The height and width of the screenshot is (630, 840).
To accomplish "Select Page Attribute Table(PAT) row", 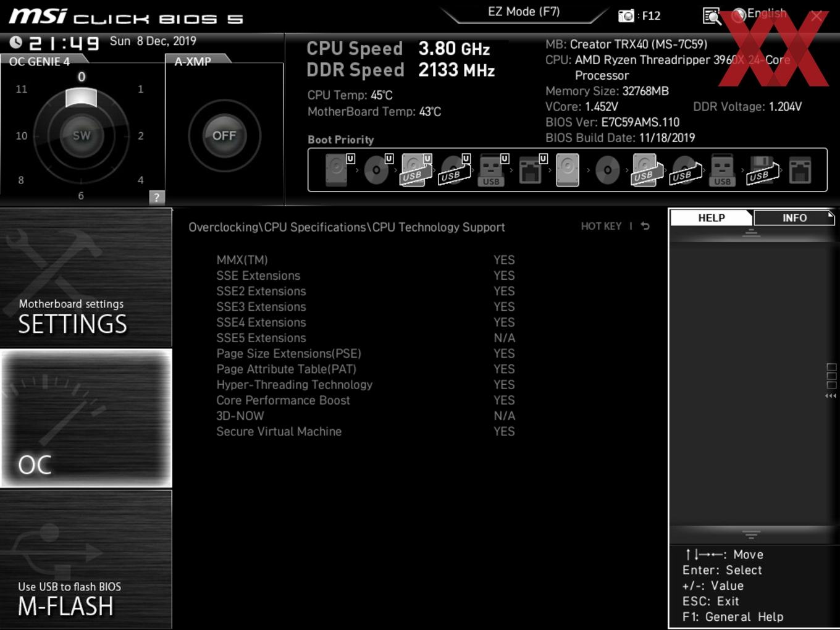I will (x=366, y=369).
